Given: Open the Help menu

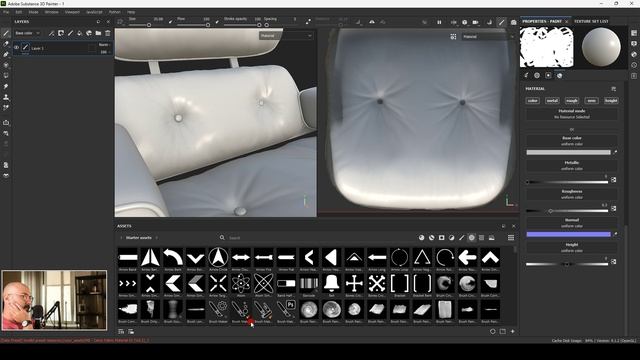Looking at the screenshot, I should (x=131, y=12).
